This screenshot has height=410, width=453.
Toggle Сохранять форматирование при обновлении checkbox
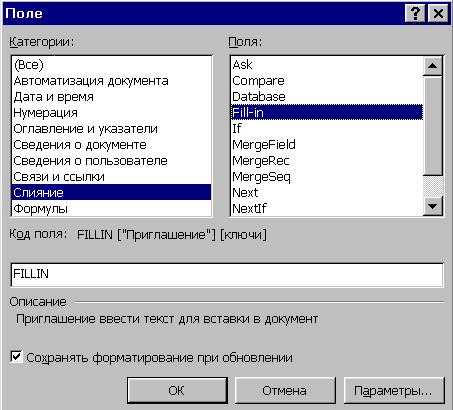click(x=16, y=357)
